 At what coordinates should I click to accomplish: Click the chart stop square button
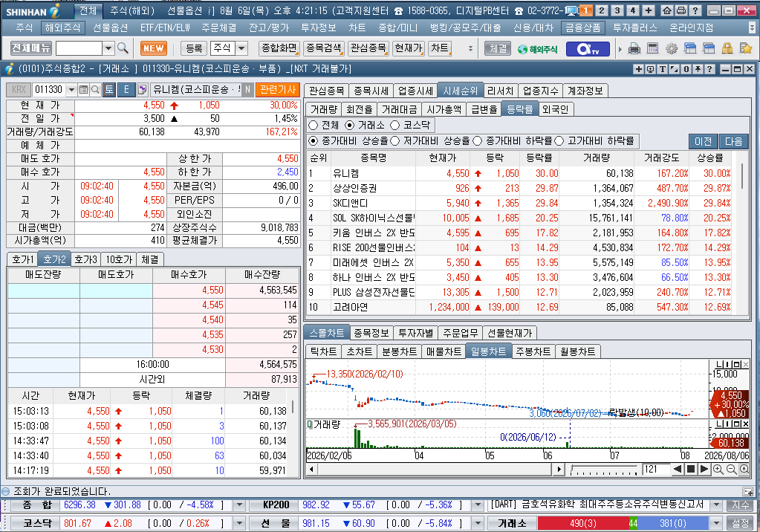click(x=691, y=470)
